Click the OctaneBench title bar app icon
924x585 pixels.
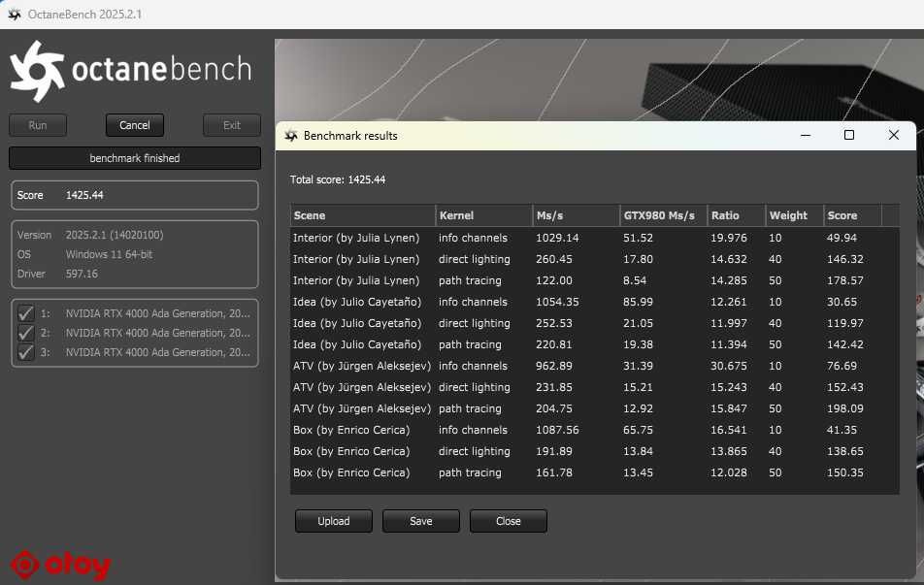(x=15, y=15)
